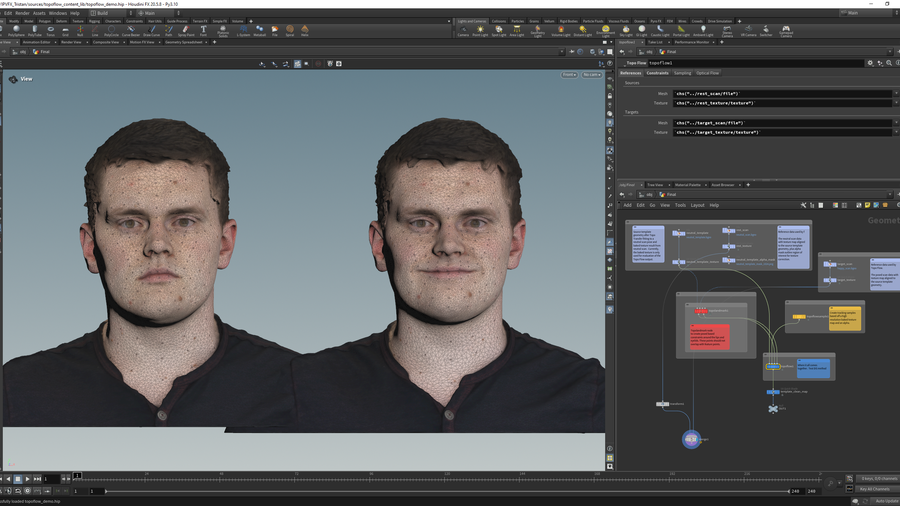Open the Layout menu in network editor

pos(697,205)
